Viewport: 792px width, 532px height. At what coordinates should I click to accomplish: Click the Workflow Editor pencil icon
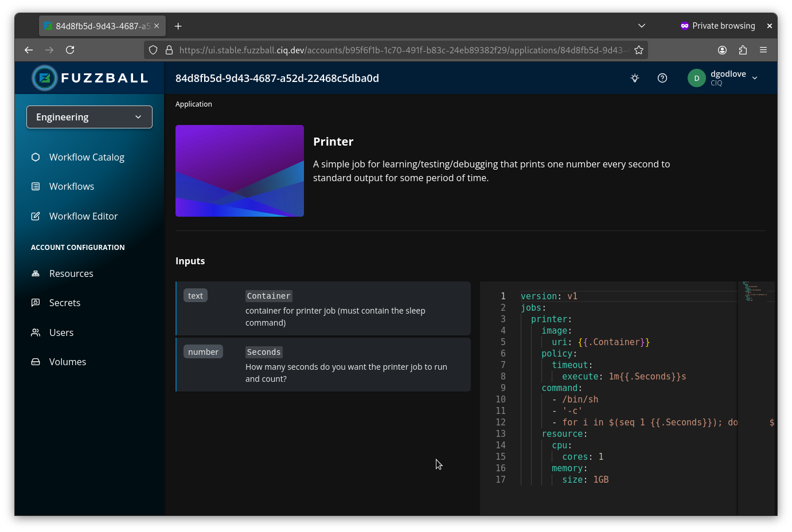pos(36,216)
